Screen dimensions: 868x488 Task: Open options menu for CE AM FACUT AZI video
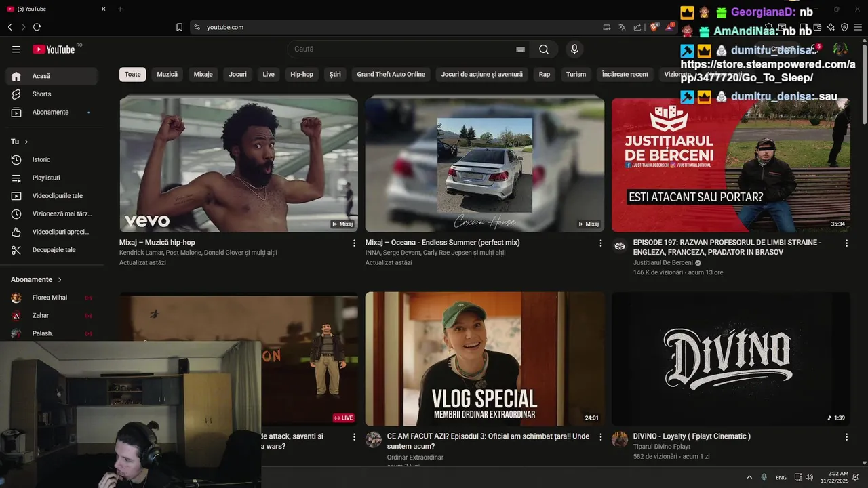pyautogui.click(x=600, y=437)
